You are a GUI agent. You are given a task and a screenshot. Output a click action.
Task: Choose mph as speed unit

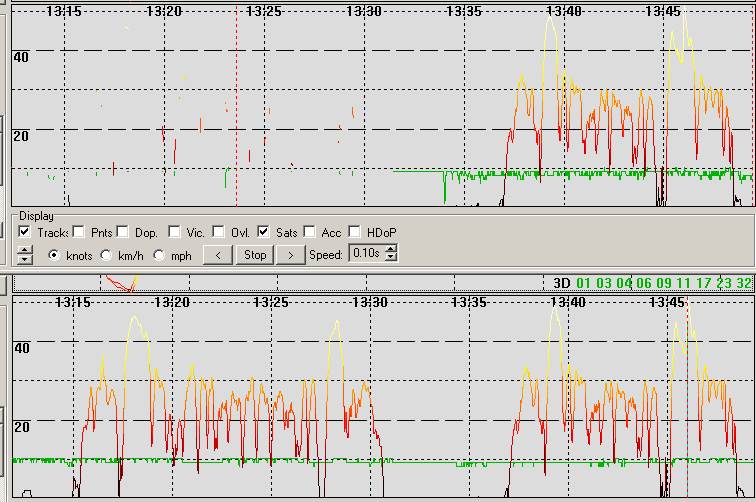[159, 255]
